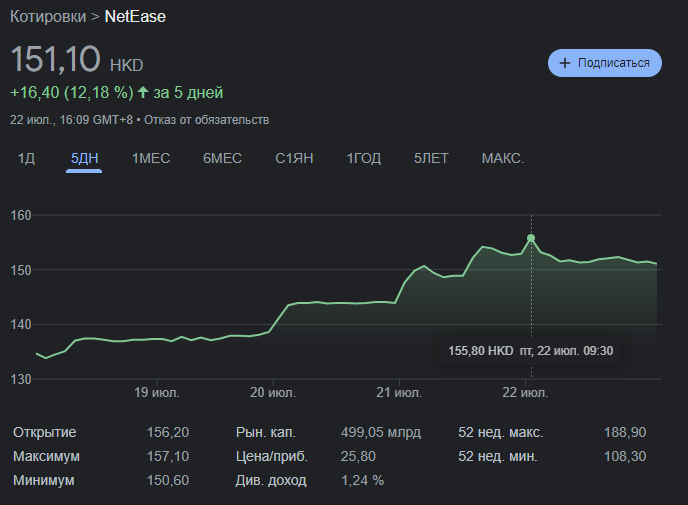Click the green up arrow trend icon

pos(143,93)
